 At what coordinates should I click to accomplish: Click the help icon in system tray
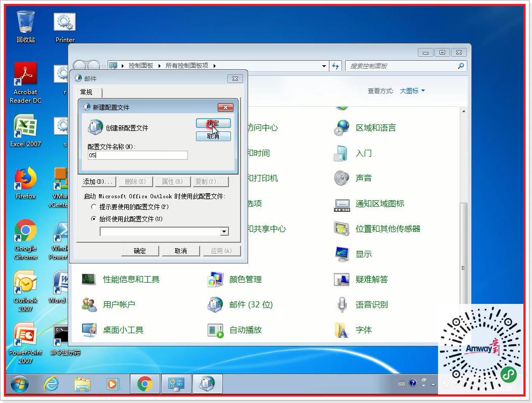tap(413, 383)
